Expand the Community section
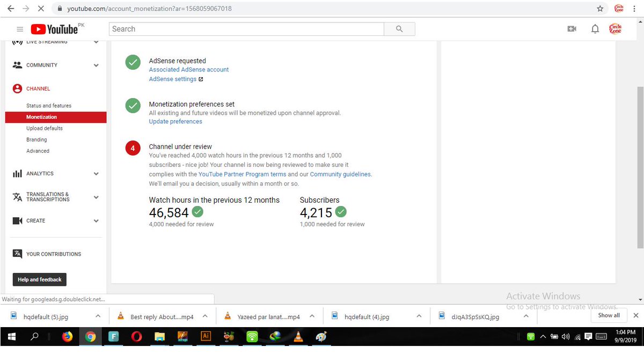 click(96, 65)
